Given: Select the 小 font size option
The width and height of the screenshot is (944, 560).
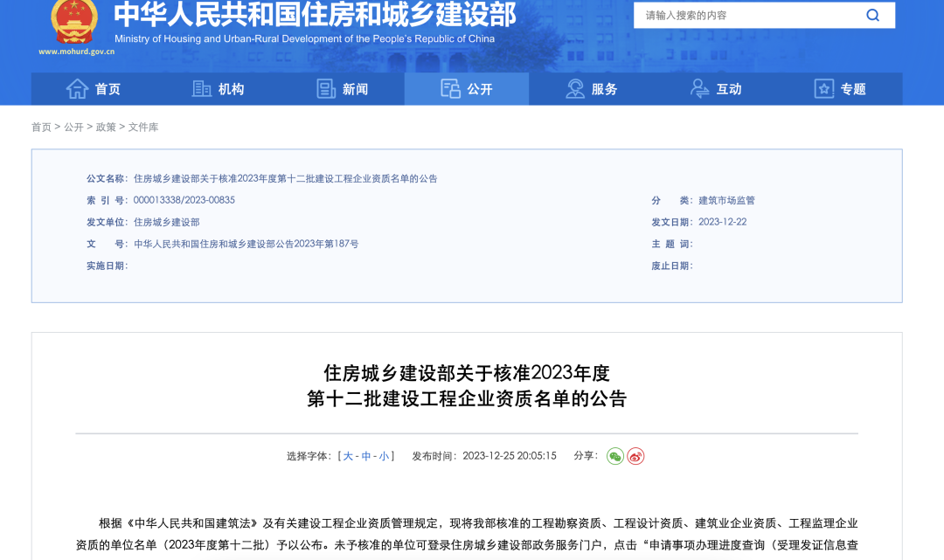Looking at the screenshot, I should [x=385, y=455].
